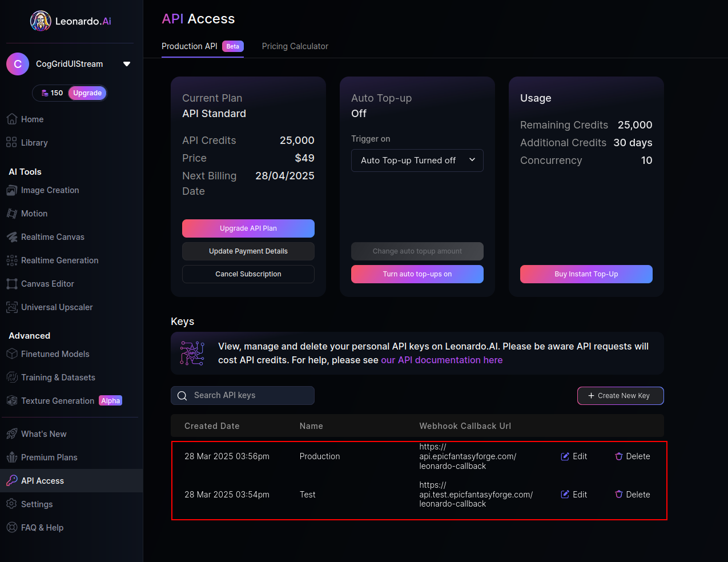Click Update Payment Details button
The image size is (728, 562).
[x=248, y=251]
